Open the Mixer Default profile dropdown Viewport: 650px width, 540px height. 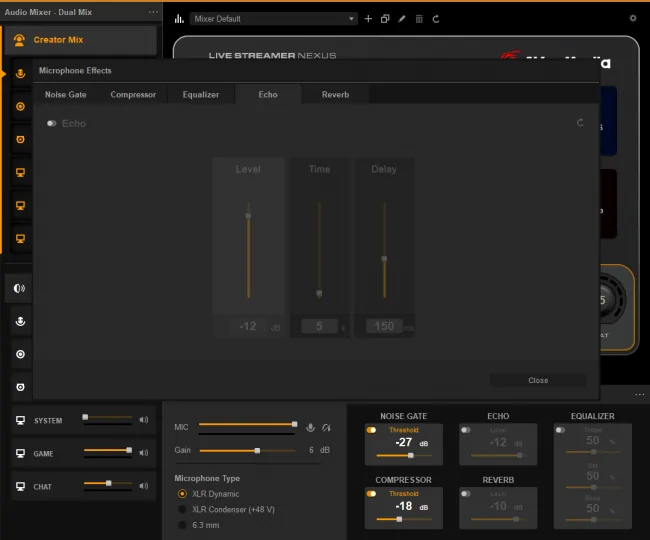274,19
